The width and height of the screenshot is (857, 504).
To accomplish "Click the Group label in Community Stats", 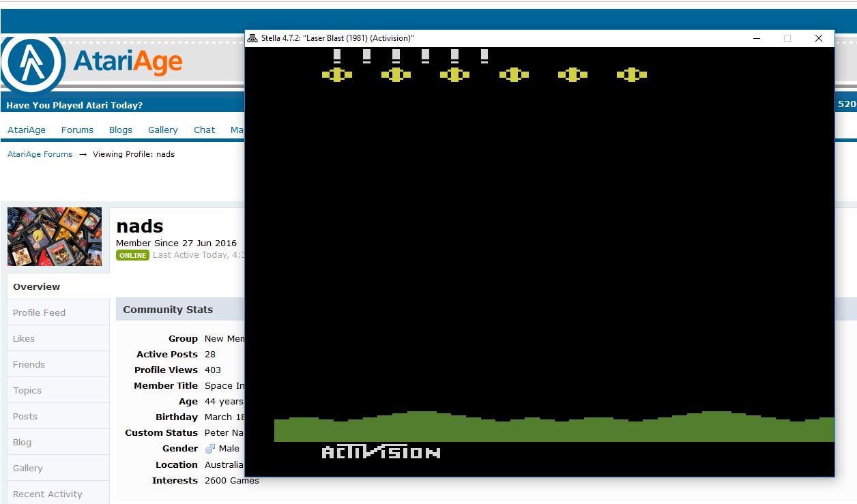I will (183, 338).
